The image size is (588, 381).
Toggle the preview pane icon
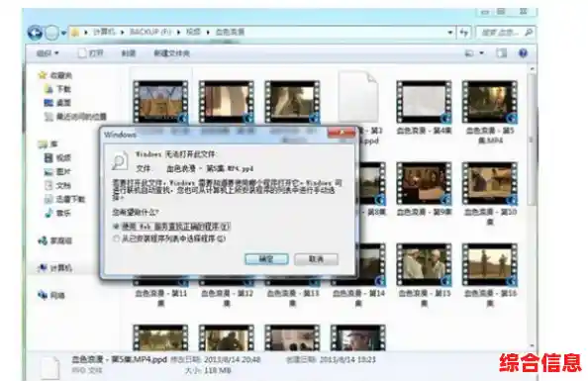coord(501,53)
